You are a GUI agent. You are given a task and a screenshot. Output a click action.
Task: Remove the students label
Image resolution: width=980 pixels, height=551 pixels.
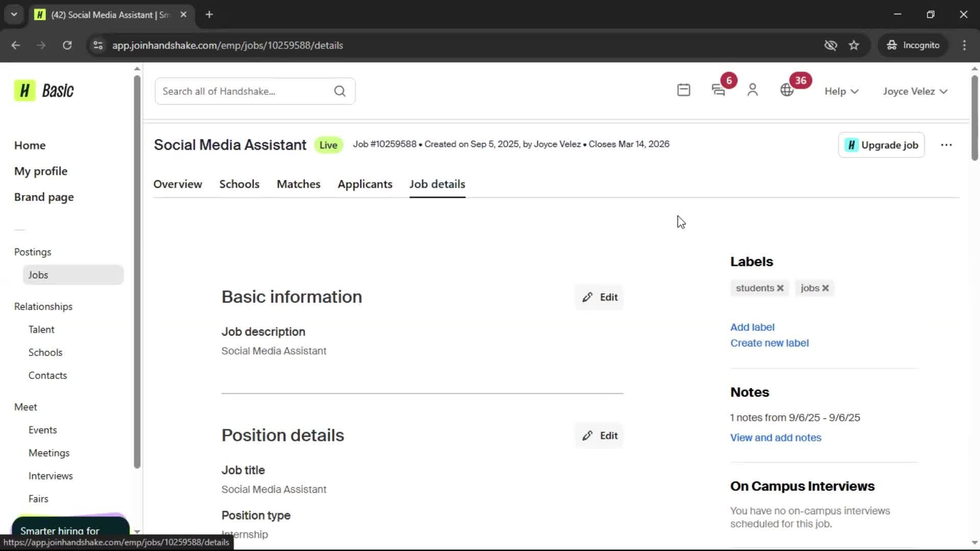click(780, 288)
